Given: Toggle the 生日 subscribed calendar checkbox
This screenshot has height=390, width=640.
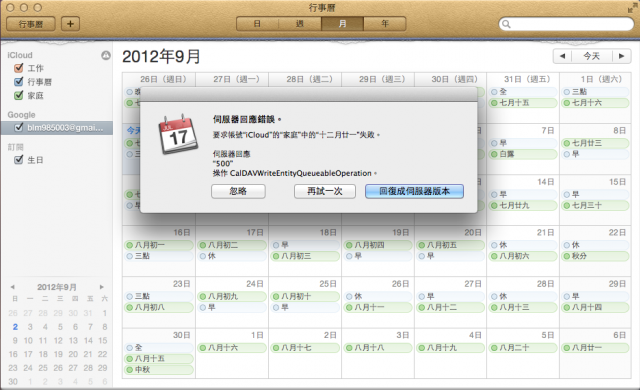Looking at the screenshot, I should pyautogui.click(x=18, y=160).
